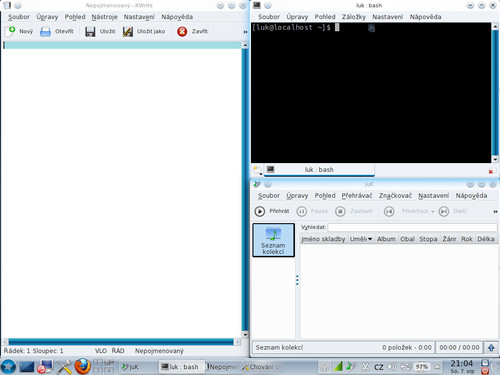
Task: Open system settings wrench icon in panel
Action: pos(64,367)
